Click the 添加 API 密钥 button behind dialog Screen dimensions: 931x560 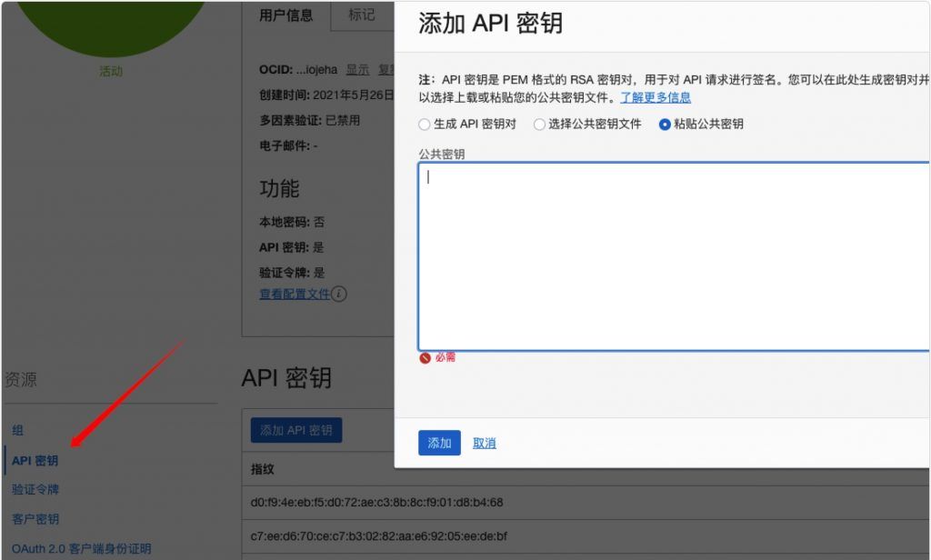(296, 430)
